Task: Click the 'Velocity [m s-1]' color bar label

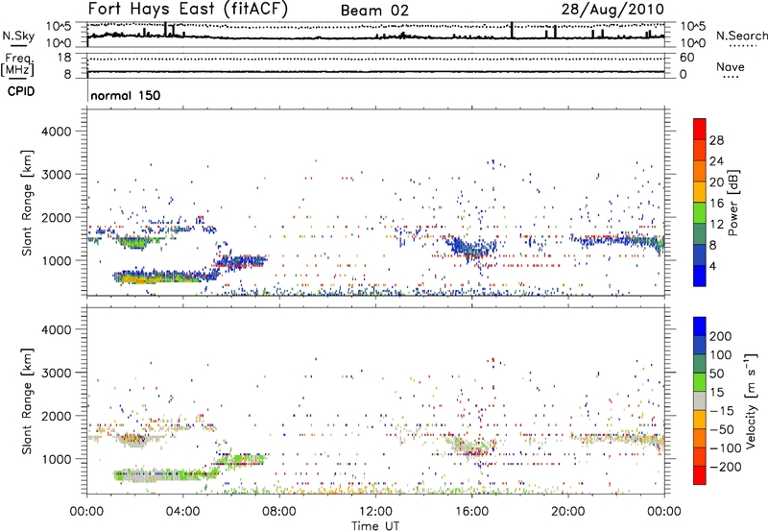Action: coord(751,400)
